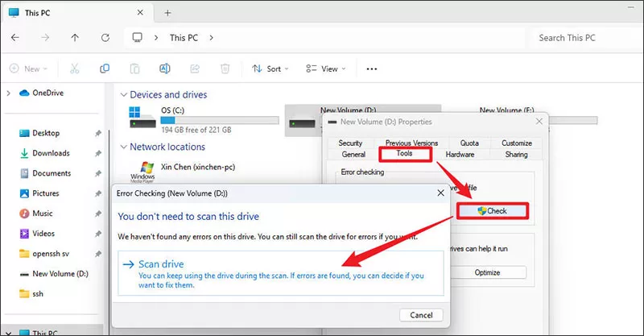
Task: Click the Delete trash icon
Action: 225,68
